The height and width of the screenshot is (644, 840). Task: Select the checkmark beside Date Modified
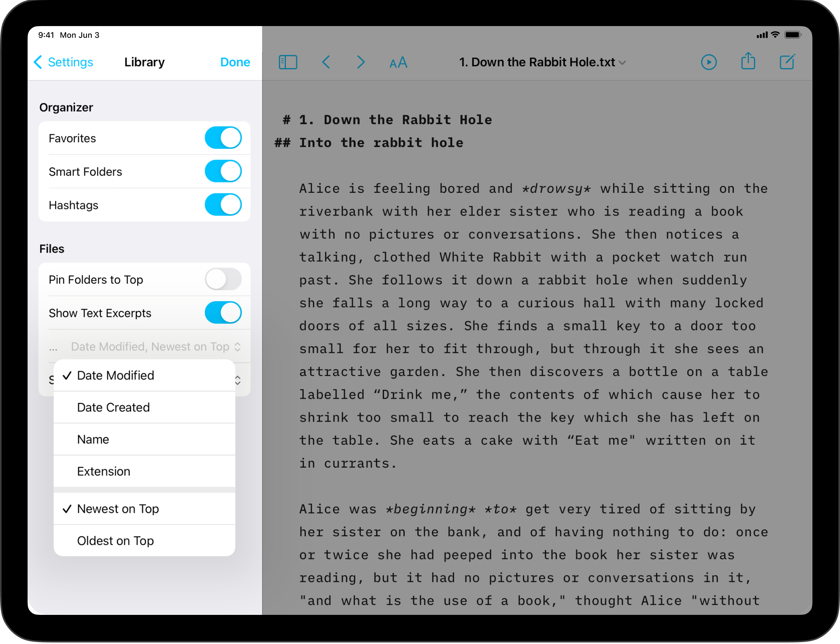[67, 375]
